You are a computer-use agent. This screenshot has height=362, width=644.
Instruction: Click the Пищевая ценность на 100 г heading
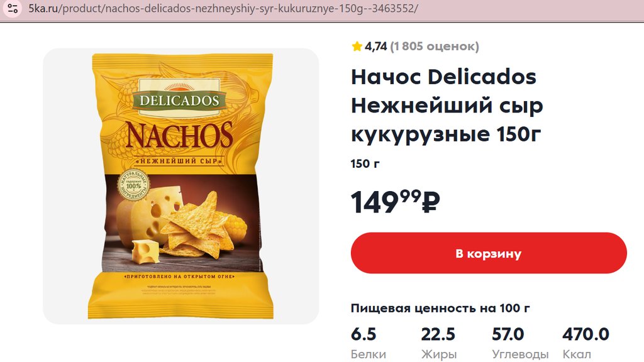tap(440, 308)
